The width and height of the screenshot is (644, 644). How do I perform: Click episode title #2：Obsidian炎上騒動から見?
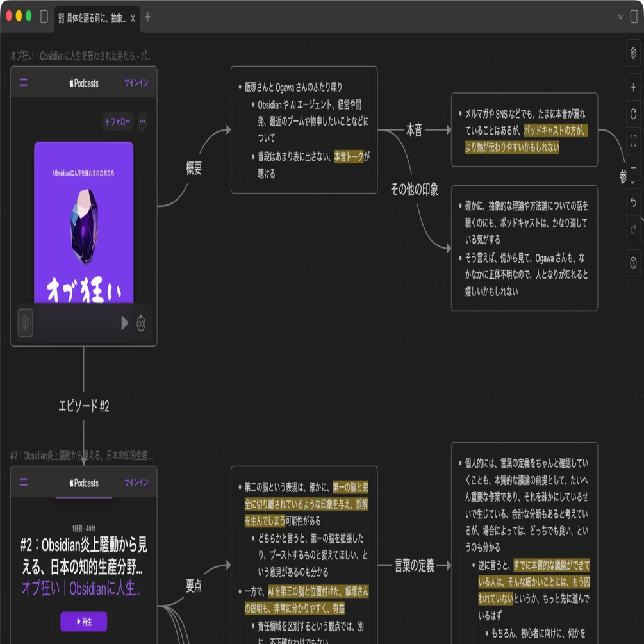pyautogui.click(x=84, y=556)
